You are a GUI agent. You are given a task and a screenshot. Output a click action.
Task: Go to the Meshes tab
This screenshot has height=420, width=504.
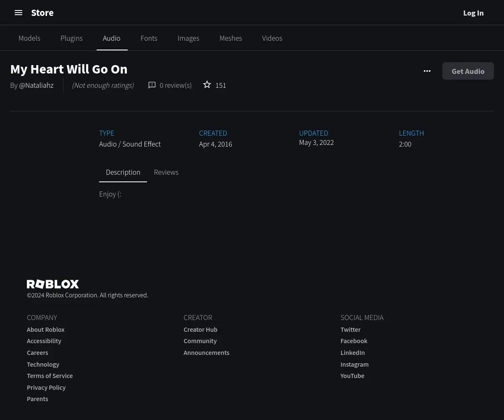[x=231, y=38]
